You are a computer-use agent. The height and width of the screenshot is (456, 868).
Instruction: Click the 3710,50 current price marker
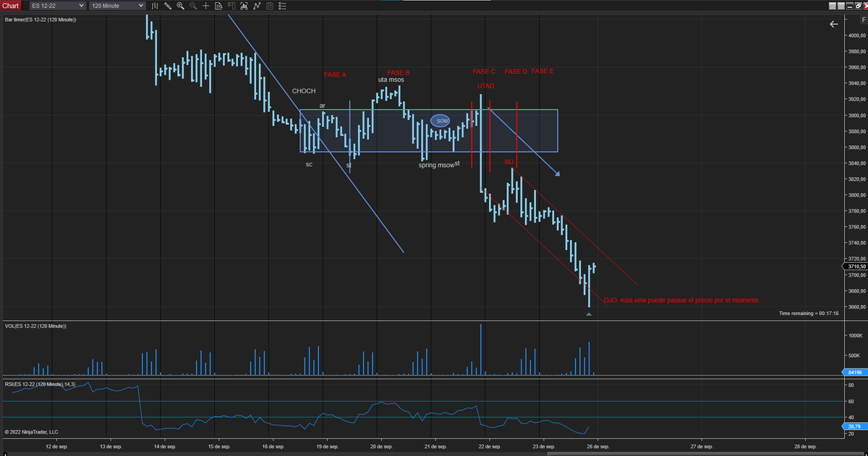coord(854,267)
